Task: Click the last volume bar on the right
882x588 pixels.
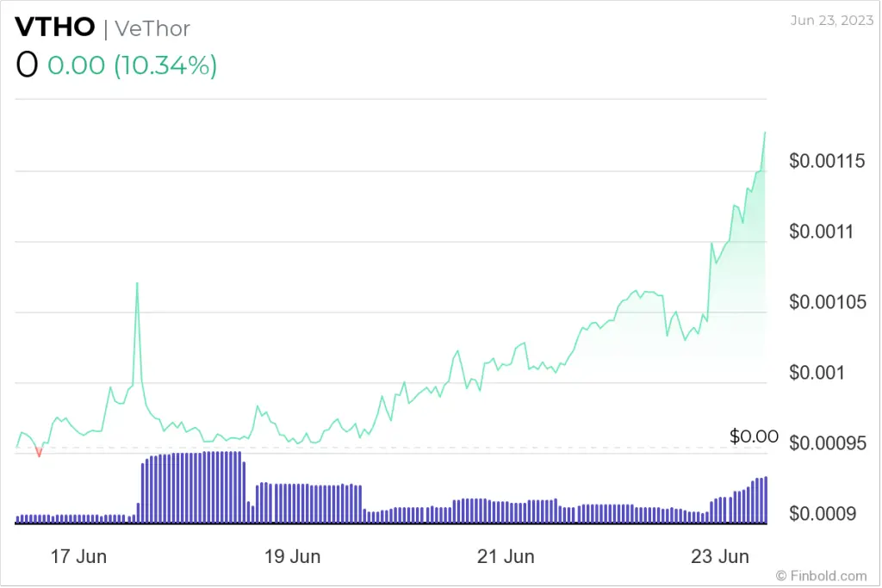Action: pos(765,499)
